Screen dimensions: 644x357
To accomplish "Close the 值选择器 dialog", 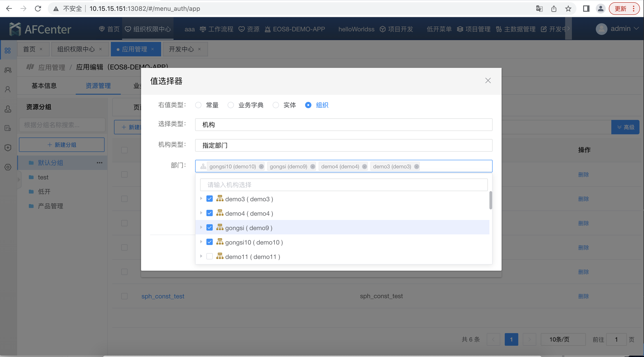I will (488, 80).
